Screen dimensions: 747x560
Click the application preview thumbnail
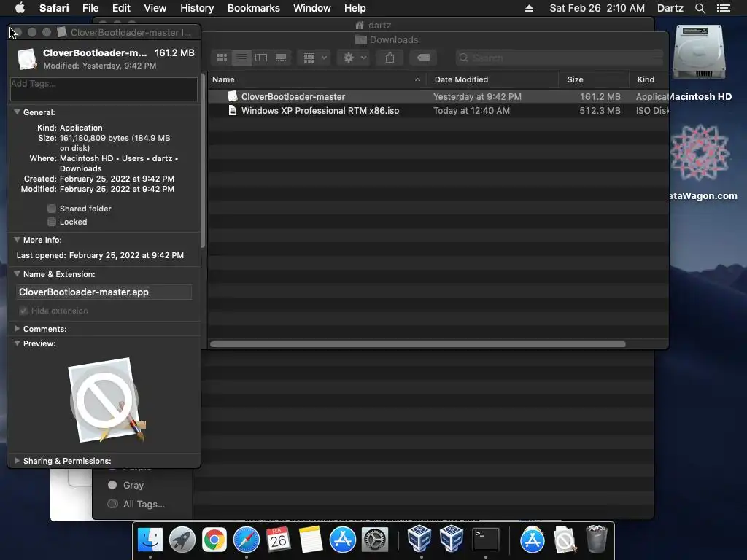pos(106,400)
